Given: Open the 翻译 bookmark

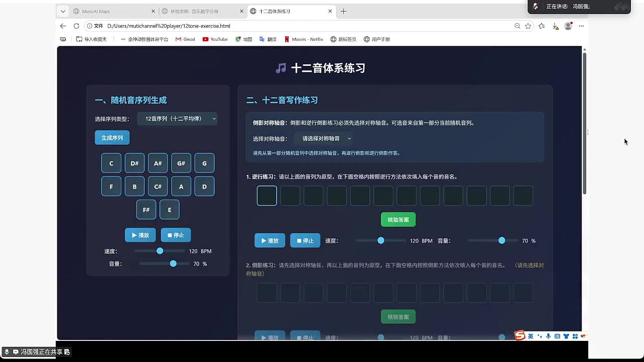Looking at the screenshot, I should (268, 39).
